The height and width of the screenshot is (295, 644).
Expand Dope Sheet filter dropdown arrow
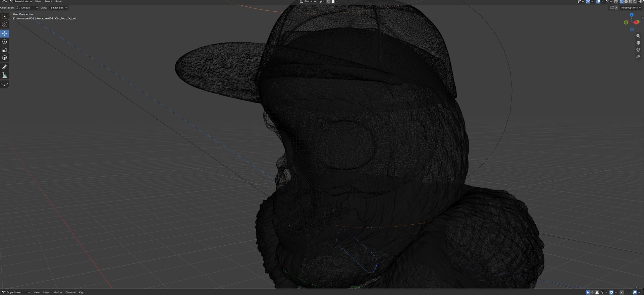(x=606, y=292)
